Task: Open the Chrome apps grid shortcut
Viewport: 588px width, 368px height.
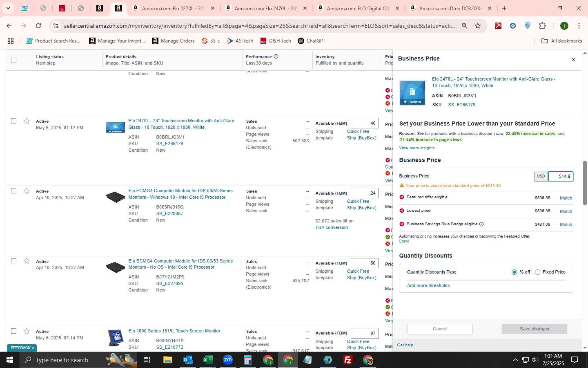Action: pyautogui.click(x=11, y=41)
